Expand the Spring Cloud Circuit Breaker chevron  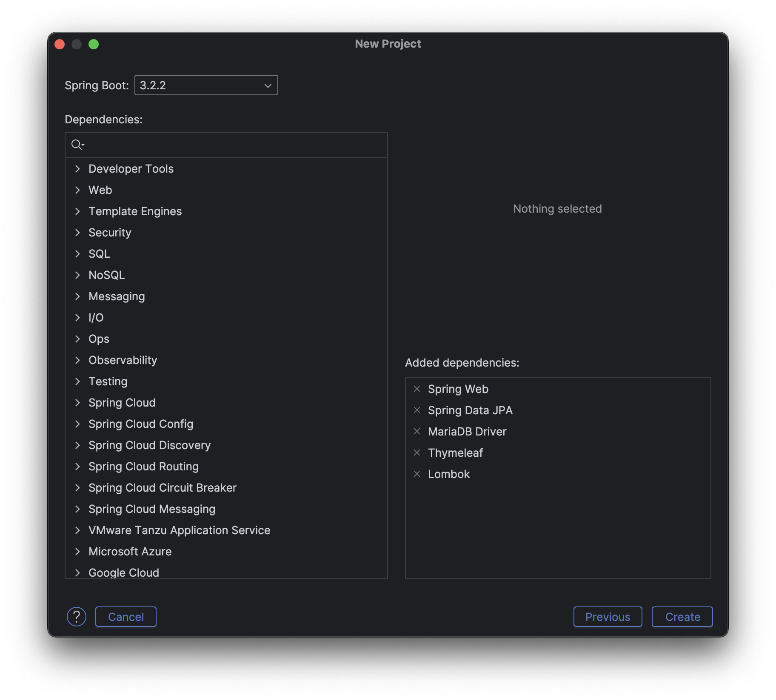click(77, 488)
